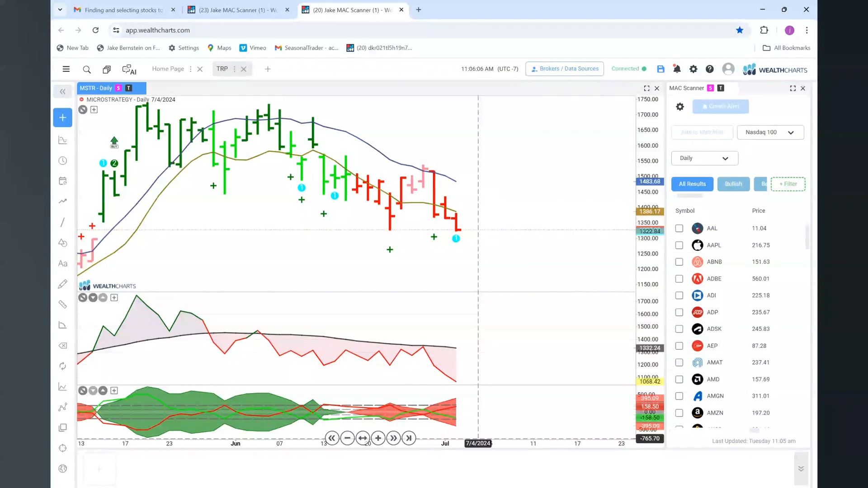Select the ruler measure tool

pos(63,305)
